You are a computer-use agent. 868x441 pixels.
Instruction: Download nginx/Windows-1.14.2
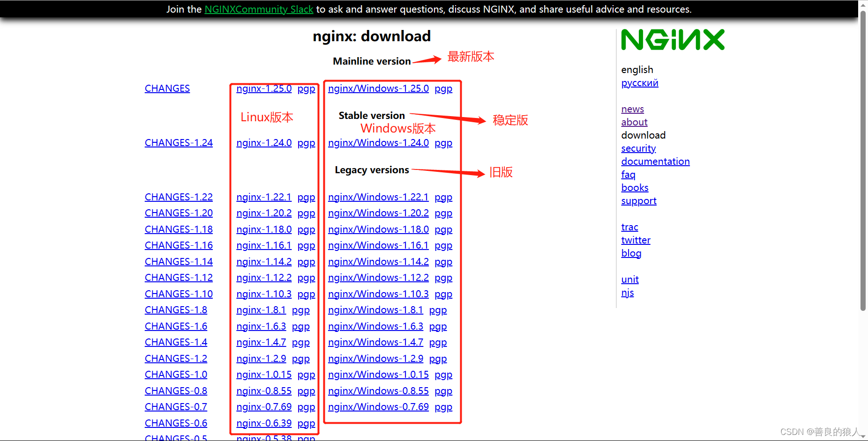click(378, 262)
